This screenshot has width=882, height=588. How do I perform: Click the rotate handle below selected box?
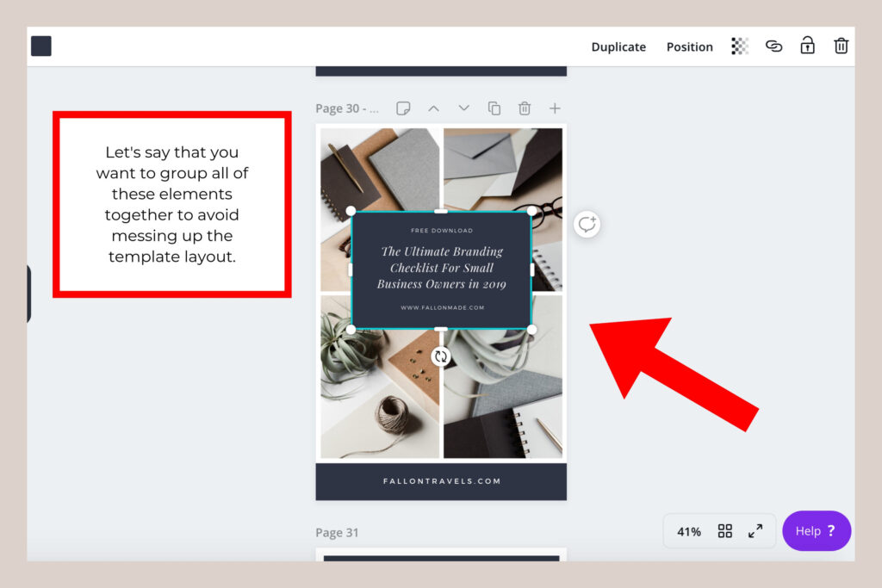point(441,356)
